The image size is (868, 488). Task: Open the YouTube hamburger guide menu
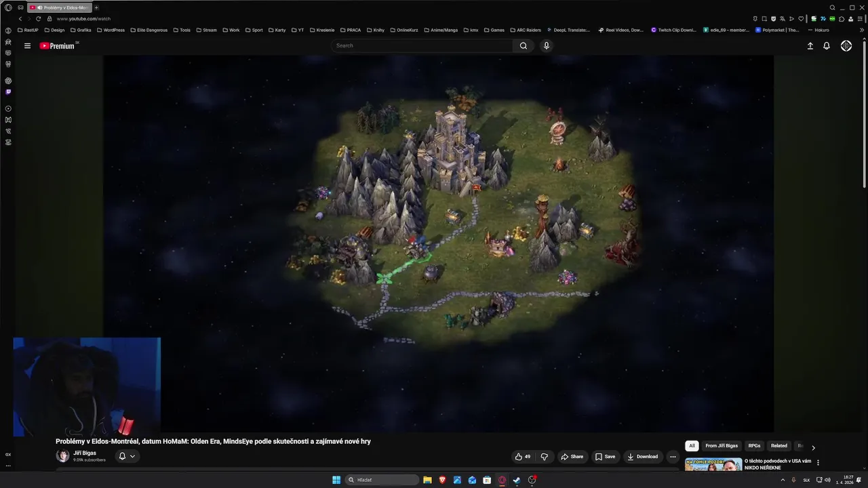click(x=27, y=46)
